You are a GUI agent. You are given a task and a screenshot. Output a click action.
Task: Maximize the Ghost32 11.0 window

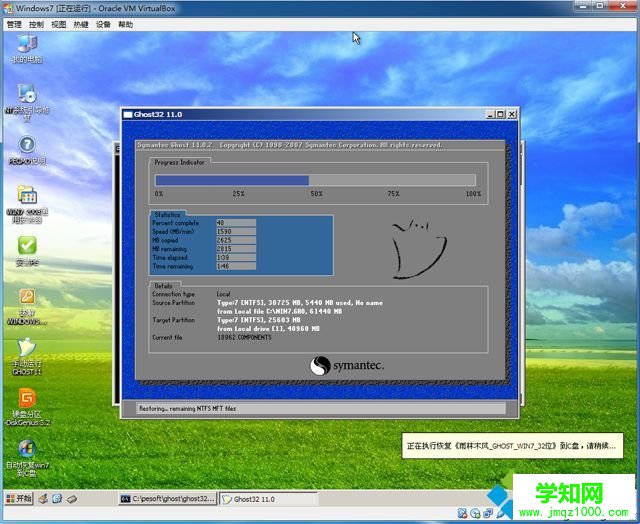501,115
